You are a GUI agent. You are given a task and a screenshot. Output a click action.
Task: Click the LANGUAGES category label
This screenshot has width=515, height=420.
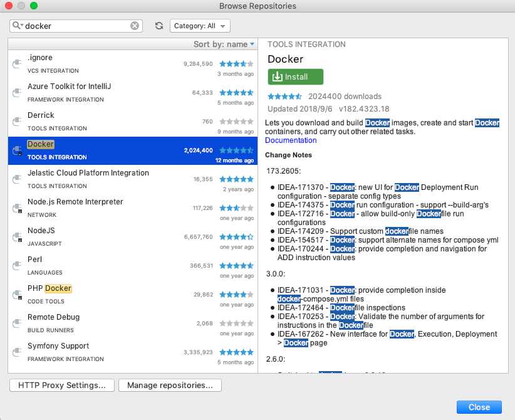(45, 273)
